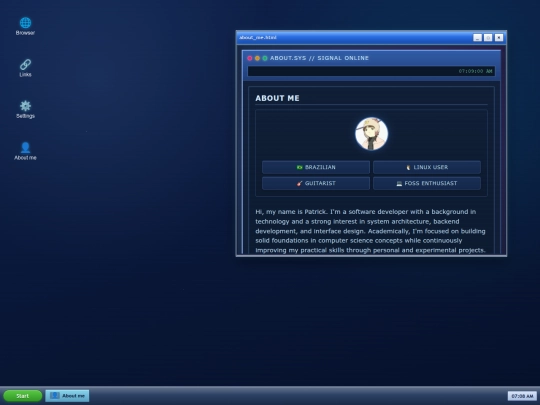Click the ABOUT.SYS // SIGNAL ONLINE title
Image resolution: width=540 pixels, height=405 pixels.
pyautogui.click(x=319, y=58)
